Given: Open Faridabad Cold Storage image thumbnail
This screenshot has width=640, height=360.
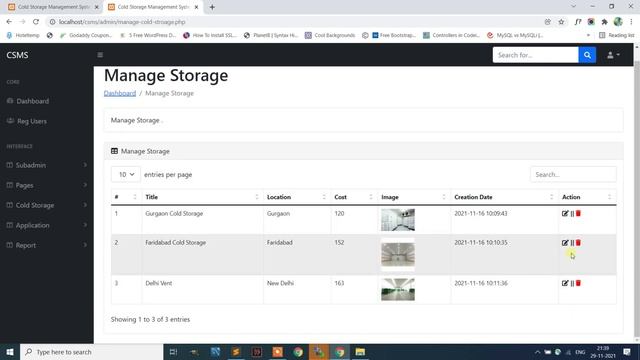Looking at the screenshot, I should coord(398,254).
